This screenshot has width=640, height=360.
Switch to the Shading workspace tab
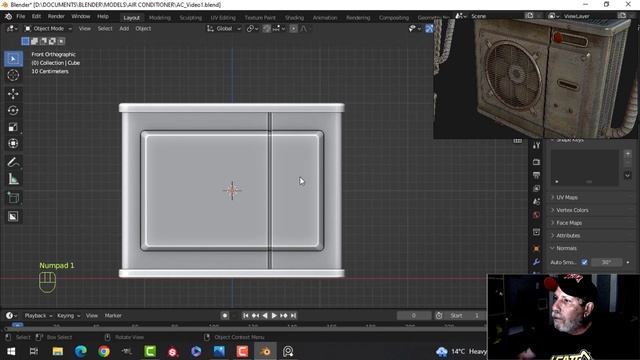tap(294, 18)
